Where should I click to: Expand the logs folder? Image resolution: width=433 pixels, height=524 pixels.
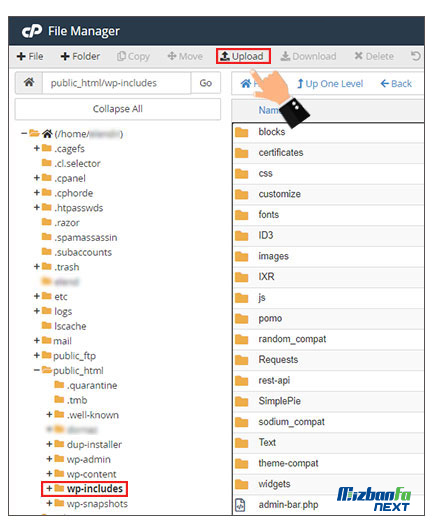pos(37,311)
